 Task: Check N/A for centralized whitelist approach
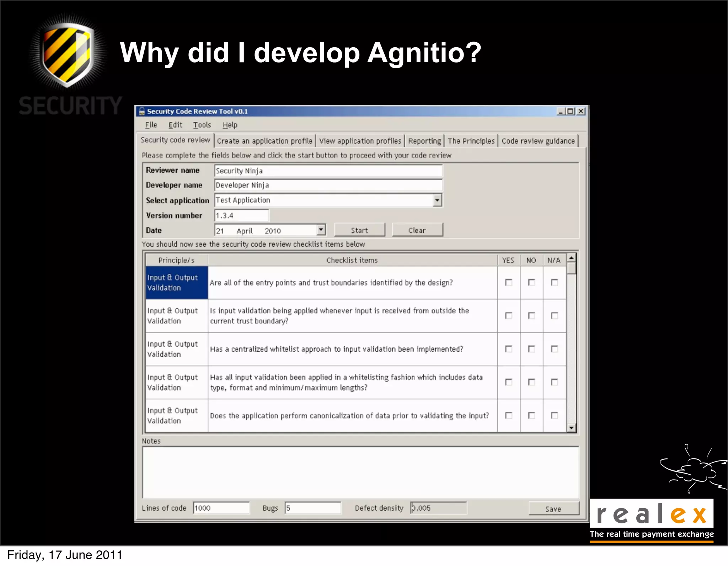point(554,349)
